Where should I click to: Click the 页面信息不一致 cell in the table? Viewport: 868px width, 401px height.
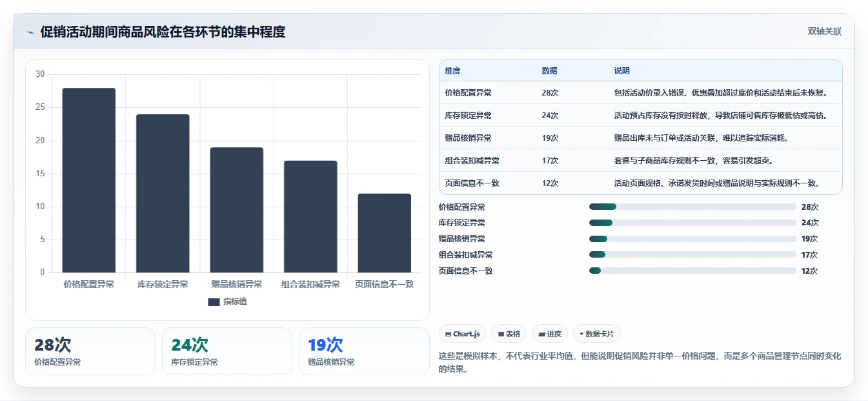pos(472,183)
